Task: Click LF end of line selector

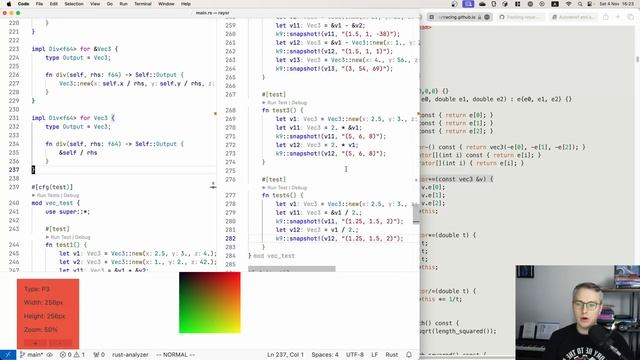Action: click(374, 355)
